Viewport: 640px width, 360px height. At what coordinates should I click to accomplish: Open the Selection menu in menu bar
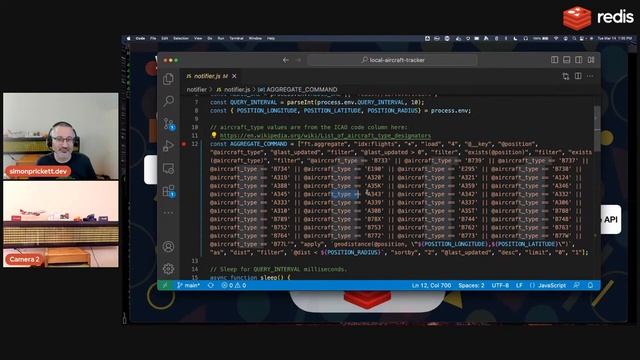pyautogui.click(x=181, y=38)
